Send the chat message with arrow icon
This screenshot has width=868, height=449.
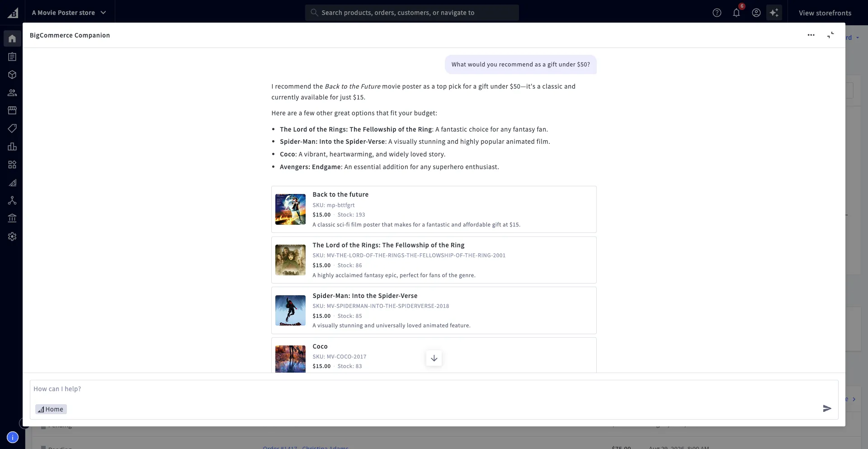click(x=827, y=409)
